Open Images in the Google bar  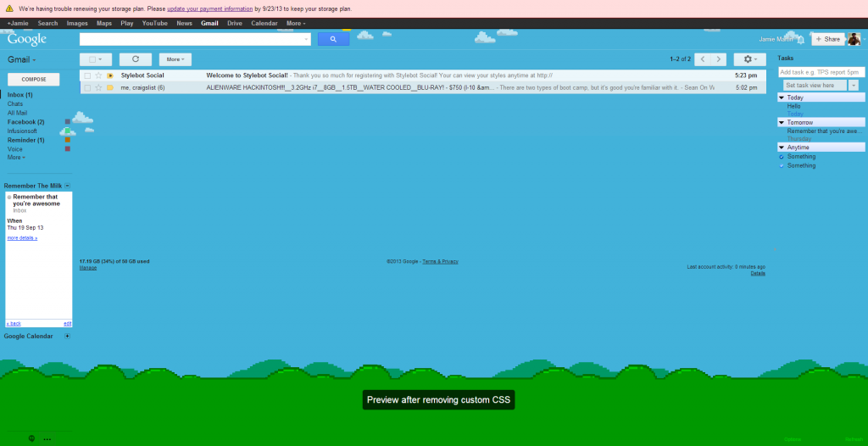(x=77, y=23)
